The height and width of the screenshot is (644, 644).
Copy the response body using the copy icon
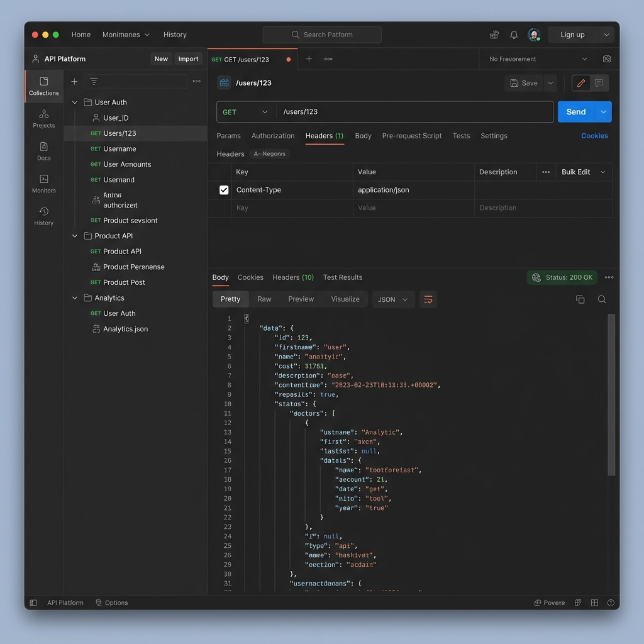(580, 299)
